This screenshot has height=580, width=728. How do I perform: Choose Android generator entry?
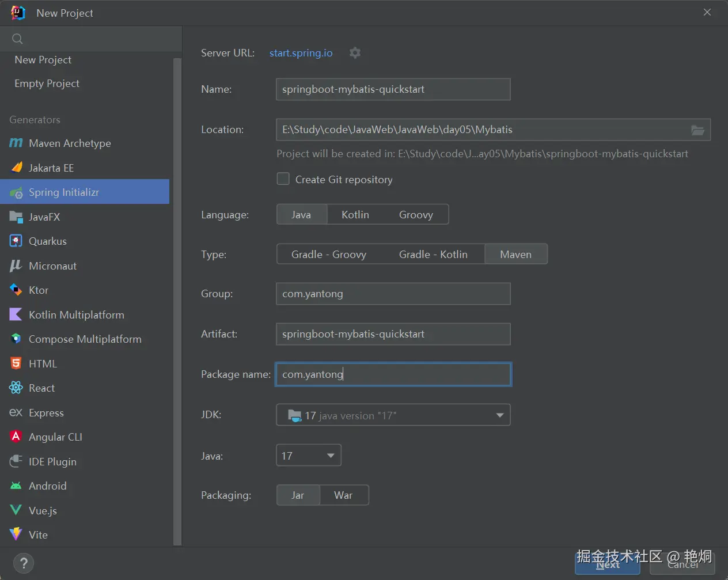point(85,486)
